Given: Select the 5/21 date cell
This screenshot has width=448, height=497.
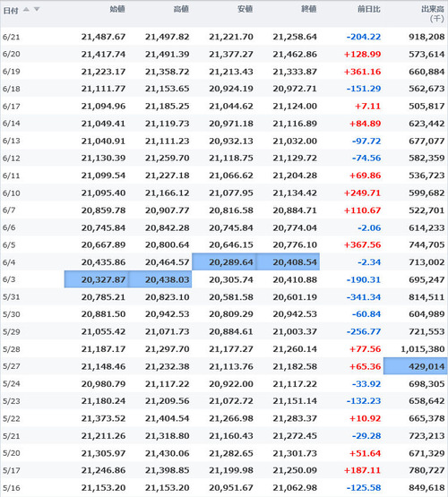Looking at the screenshot, I should click(11, 436).
